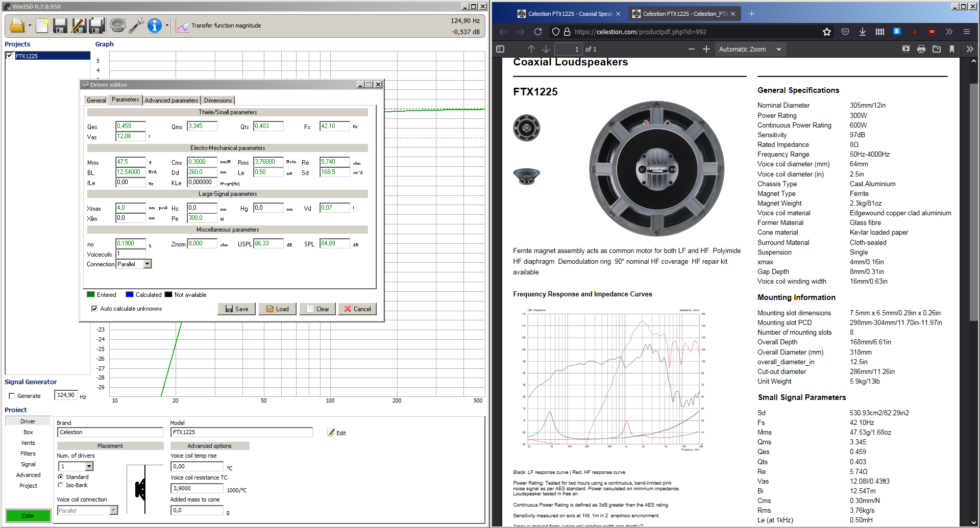Select the Box project section

tap(28, 432)
